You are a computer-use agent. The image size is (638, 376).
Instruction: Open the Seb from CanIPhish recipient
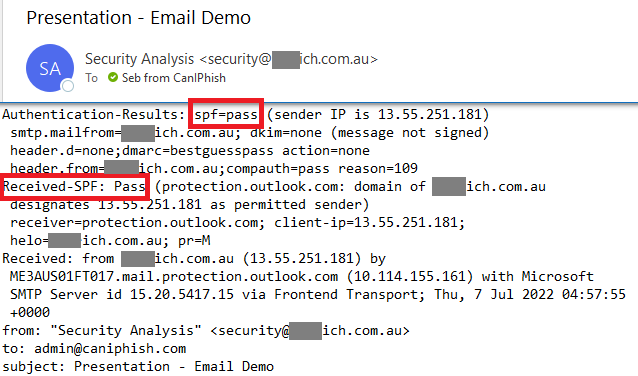pos(174,78)
